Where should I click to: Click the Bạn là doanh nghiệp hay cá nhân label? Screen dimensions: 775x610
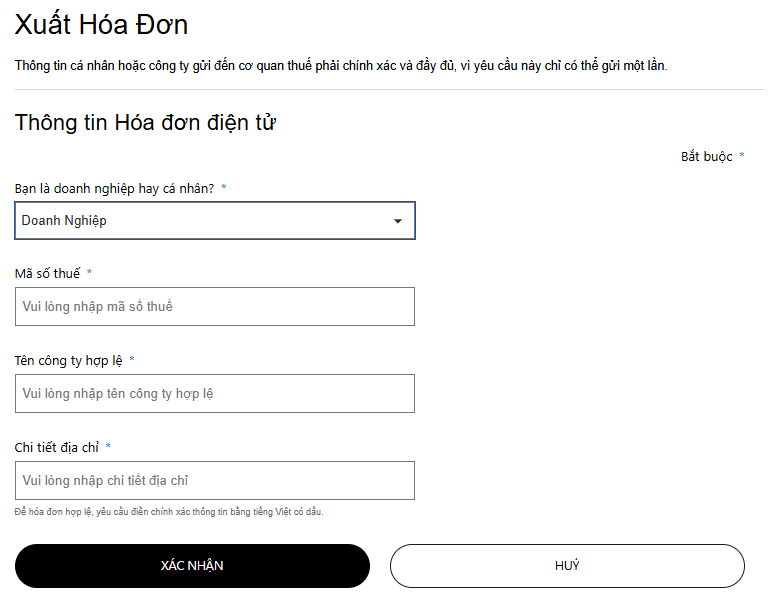pyautogui.click(x=114, y=188)
